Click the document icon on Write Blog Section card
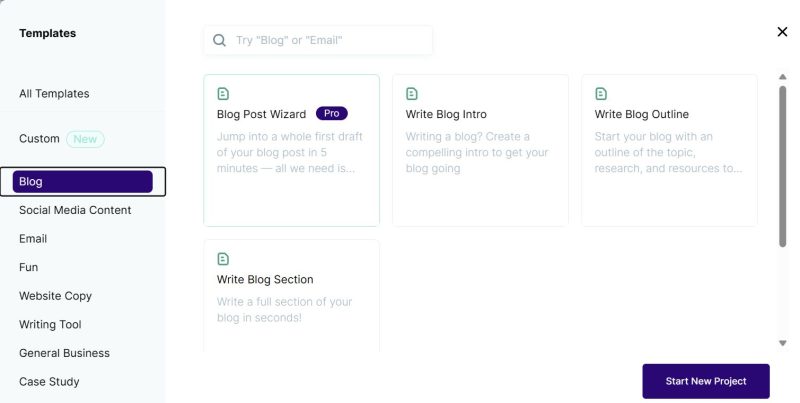This screenshot has width=800, height=403. 223,259
